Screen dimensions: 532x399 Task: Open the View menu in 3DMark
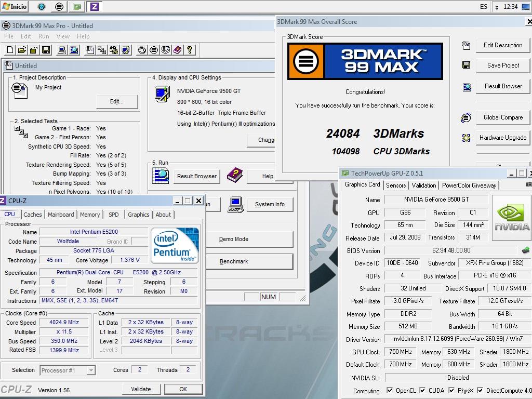(x=63, y=36)
